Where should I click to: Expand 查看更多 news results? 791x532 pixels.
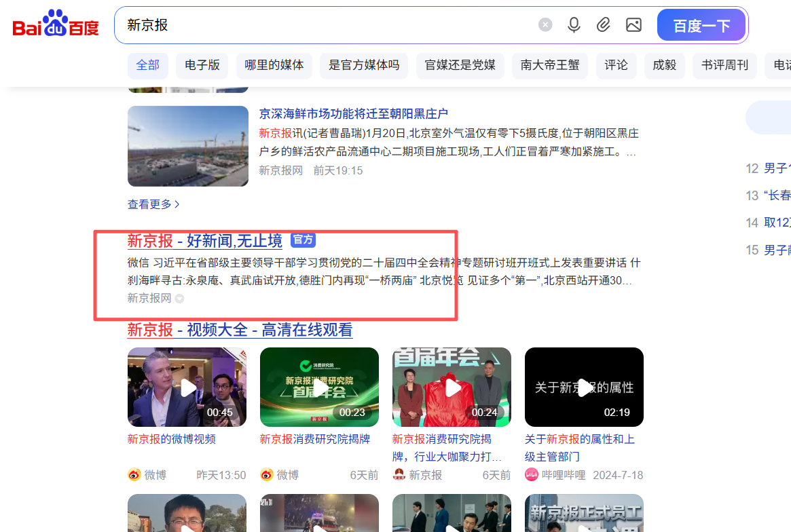pyautogui.click(x=153, y=204)
